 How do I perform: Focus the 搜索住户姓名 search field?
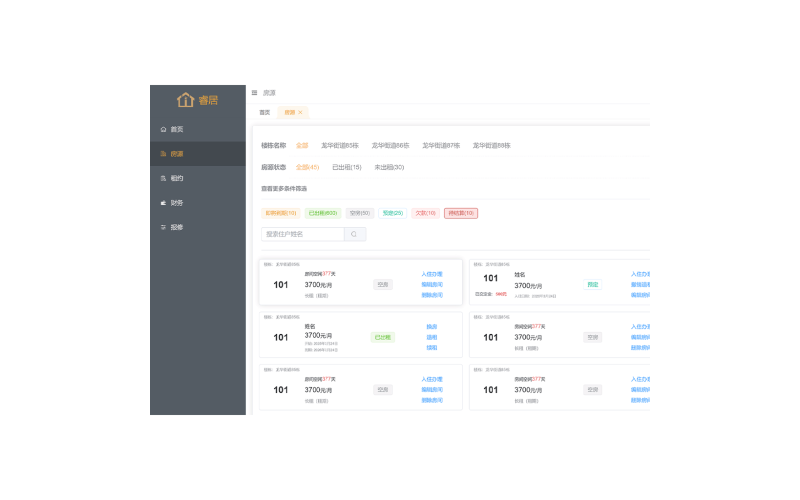click(x=302, y=234)
